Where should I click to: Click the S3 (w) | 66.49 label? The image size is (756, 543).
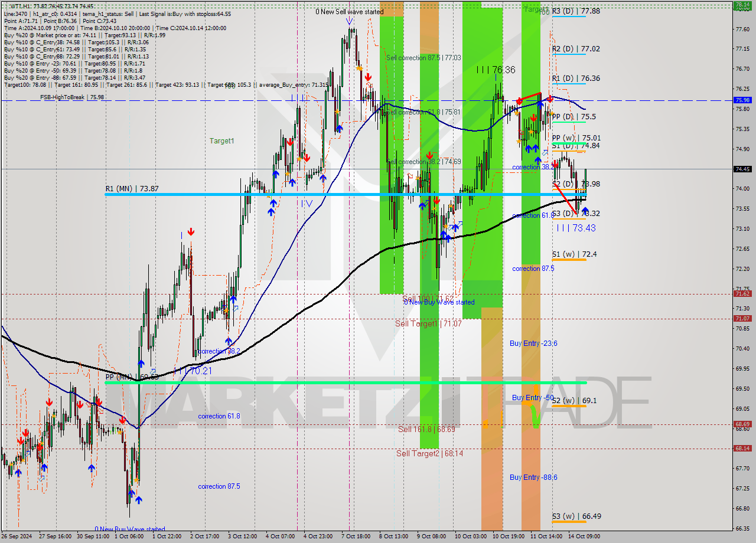click(x=576, y=516)
